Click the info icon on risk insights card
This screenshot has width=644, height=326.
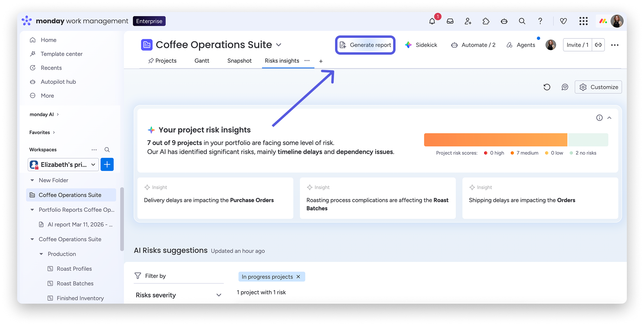(599, 118)
